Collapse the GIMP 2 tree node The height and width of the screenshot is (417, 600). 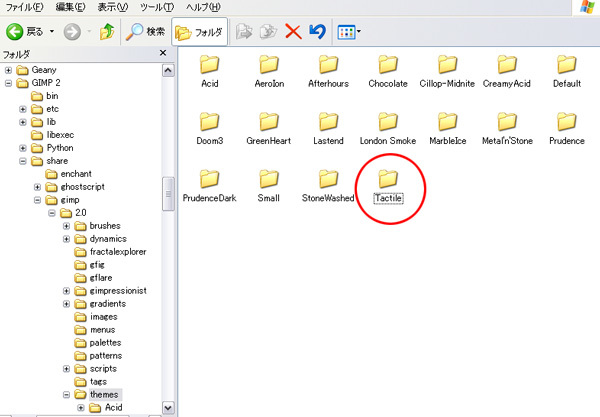pyautogui.click(x=9, y=83)
